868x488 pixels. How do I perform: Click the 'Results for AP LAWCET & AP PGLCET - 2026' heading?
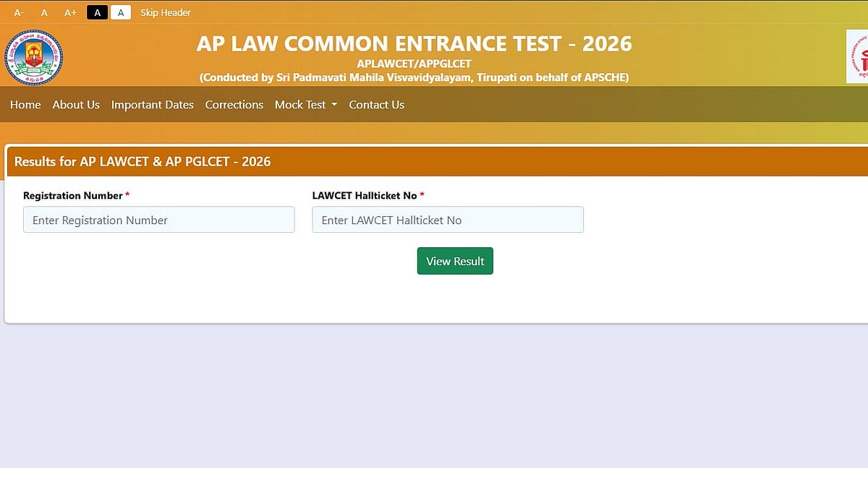pos(142,162)
